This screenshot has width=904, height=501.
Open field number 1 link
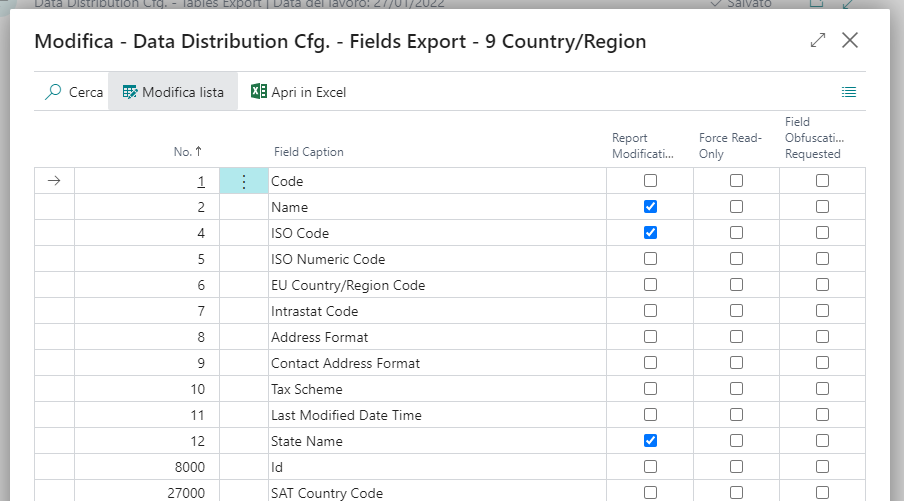[x=200, y=182]
